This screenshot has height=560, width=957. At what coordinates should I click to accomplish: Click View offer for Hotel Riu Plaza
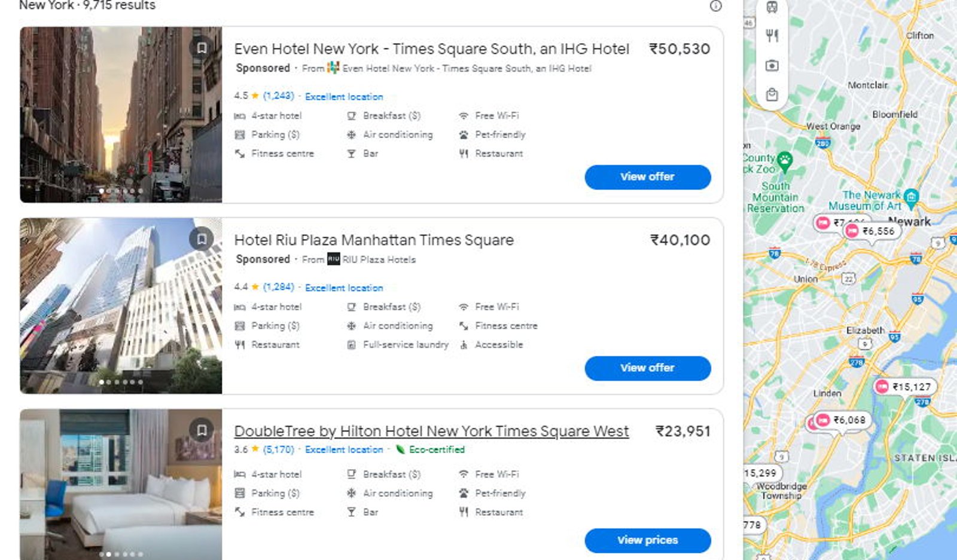point(648,368)
